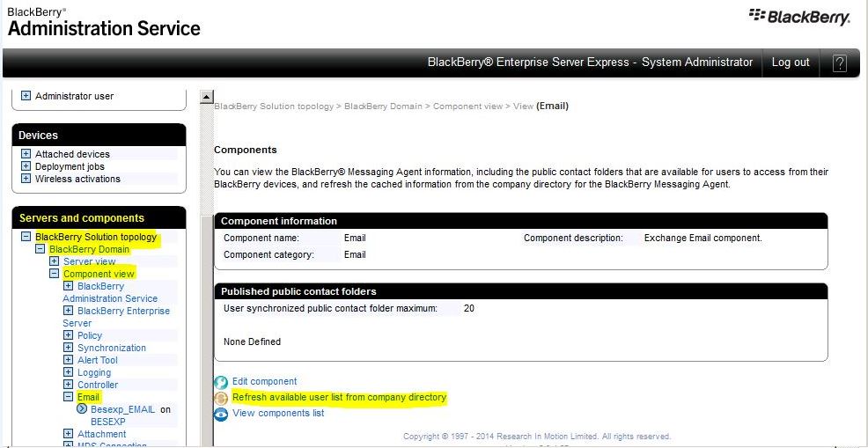Screen dimensions: 868x448
Task: Collapse the Email node
Action: point(68,396)
